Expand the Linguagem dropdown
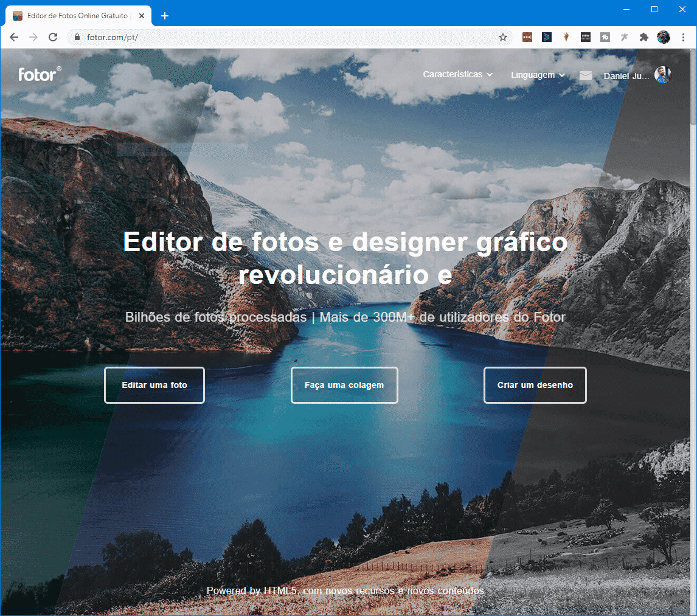This screenshot has height=616, width=697. [538, 75]
